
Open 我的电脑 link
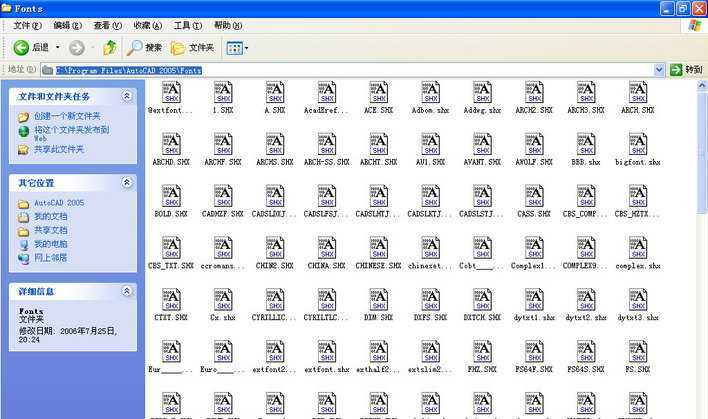point(51,244)
